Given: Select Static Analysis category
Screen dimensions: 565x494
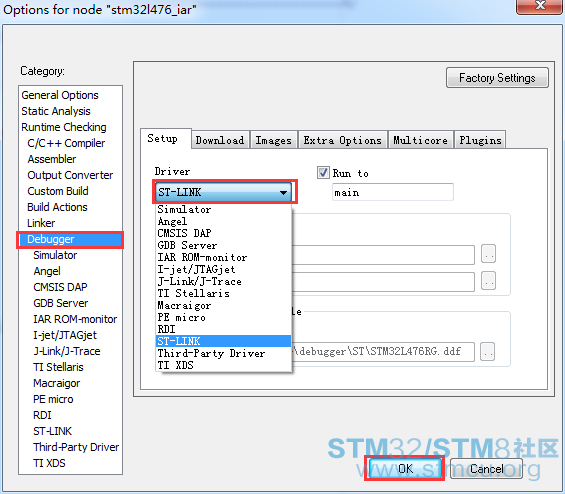Looking at the screenshot, I should 56,111.
